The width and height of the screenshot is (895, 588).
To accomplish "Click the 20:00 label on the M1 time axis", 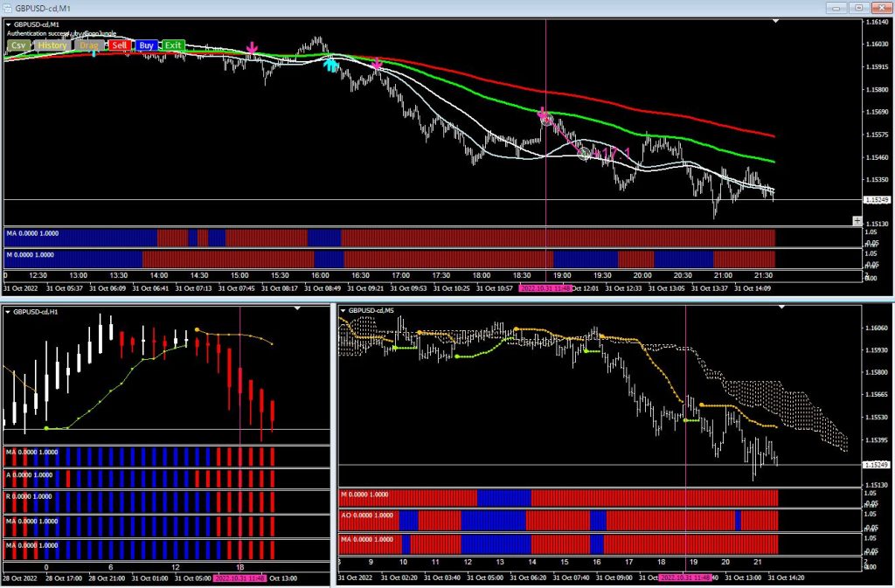I will (x=642, y=276).
